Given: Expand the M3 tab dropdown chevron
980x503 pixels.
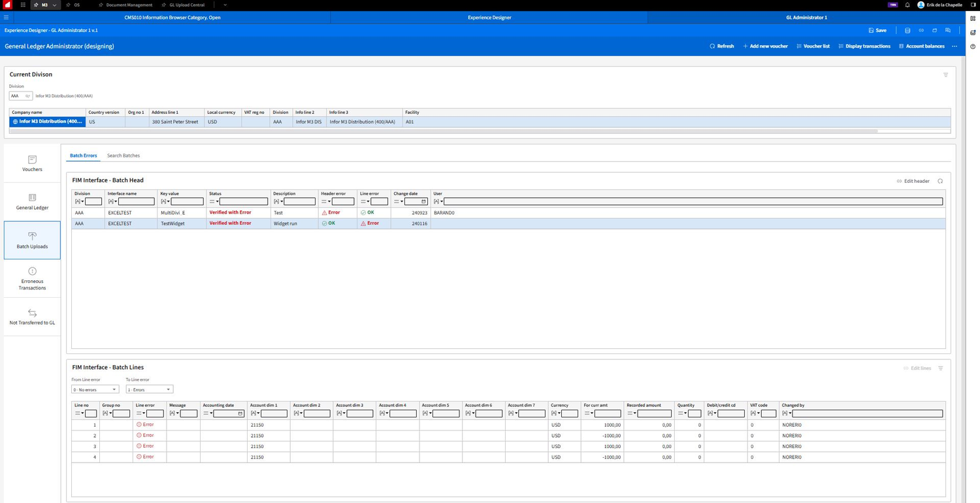Looking at the screenshot, I should [x=54, y=5].
